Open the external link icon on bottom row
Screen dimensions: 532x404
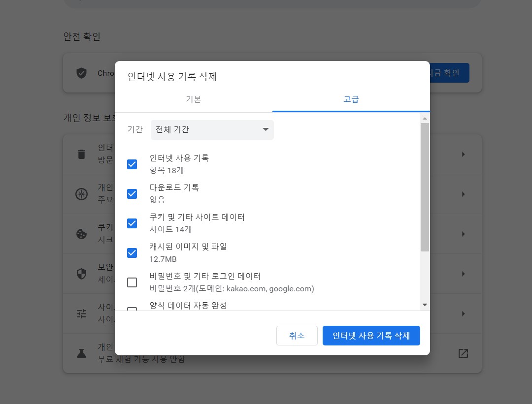tap(463, 353)
